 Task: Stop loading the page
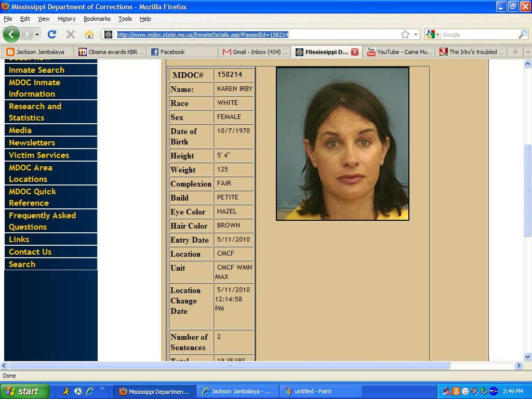(69, 34)
